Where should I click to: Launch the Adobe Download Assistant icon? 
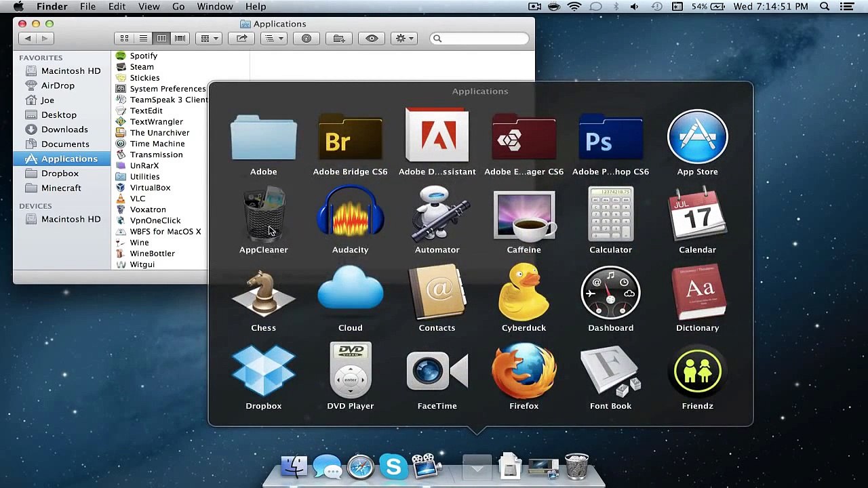[437, 134]
